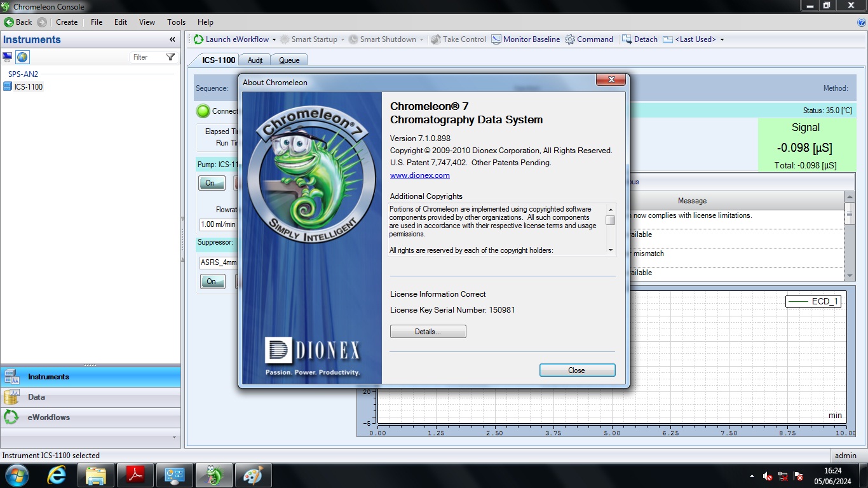Toggle the suppressor On button
Viewport: 868px width, 488px height.
211,281
